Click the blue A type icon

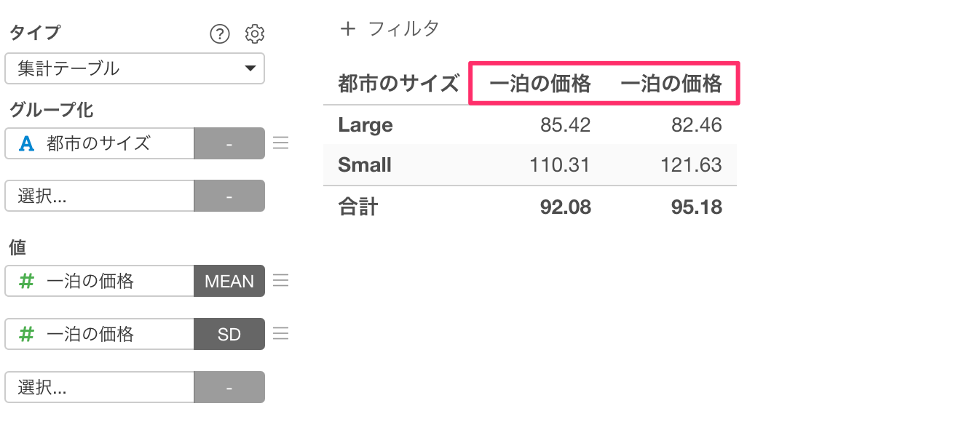(x=27, y=143)
